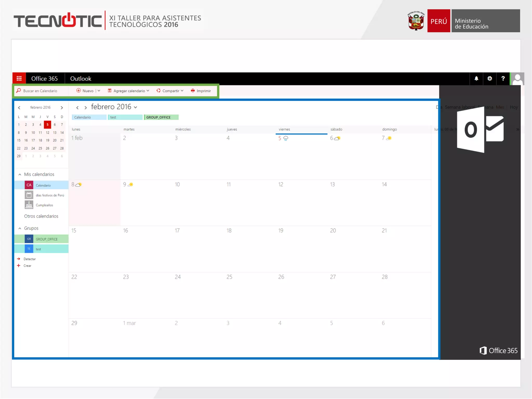Image resolution: width=532 pixels, height=399 pixels.
Task: Click the Crear group link
Action: [x=27, y=266]
